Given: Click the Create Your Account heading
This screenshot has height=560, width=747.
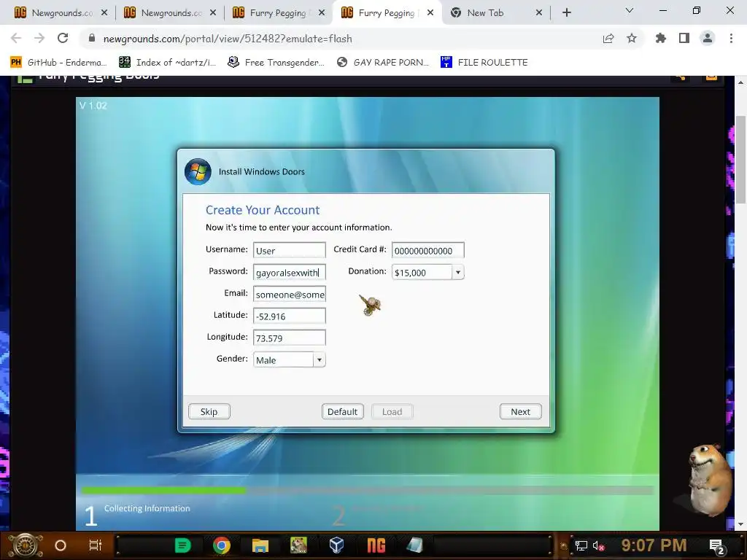Looking at the screenshot, I should 263,210.
